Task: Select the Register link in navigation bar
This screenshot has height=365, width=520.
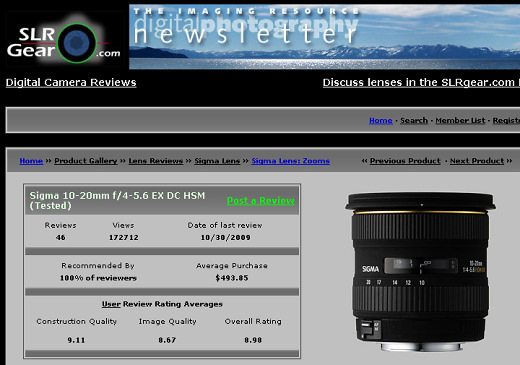Action: coord(506,120)
